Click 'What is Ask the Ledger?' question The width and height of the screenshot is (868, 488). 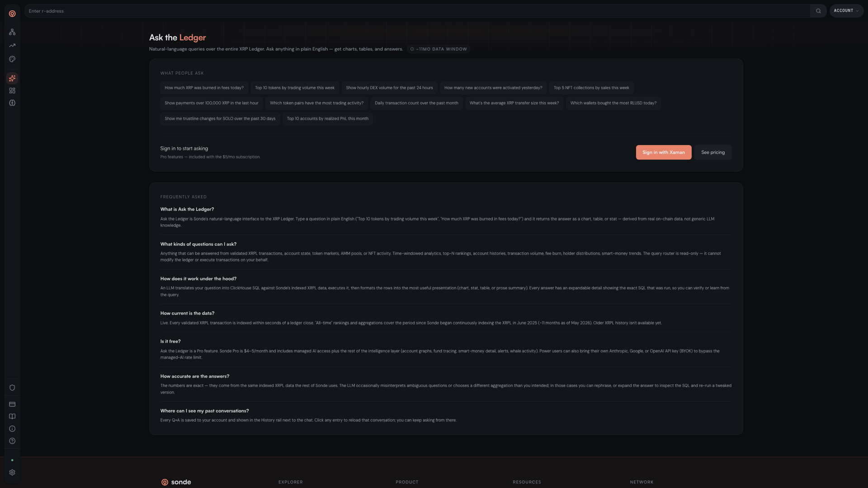tap(187, 209)
